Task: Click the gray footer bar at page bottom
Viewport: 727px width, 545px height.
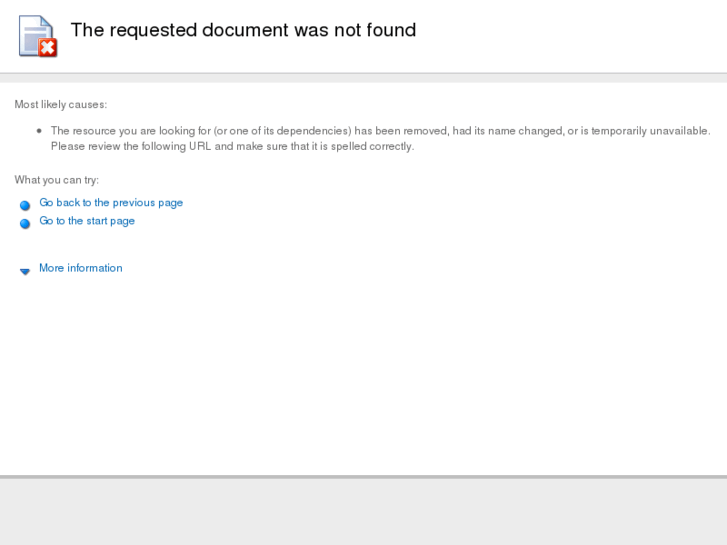Action: [x=363, y=512]
